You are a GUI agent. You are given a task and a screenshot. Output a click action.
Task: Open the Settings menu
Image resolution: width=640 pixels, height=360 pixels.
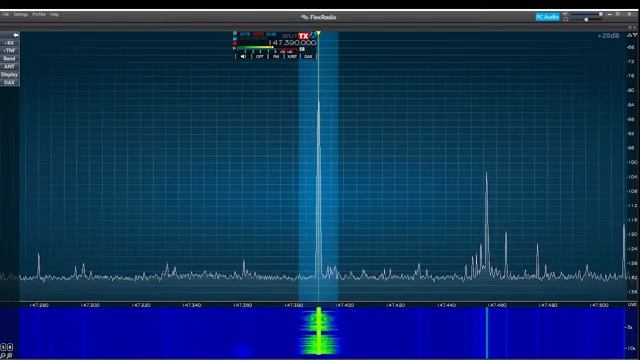point(21,14)
